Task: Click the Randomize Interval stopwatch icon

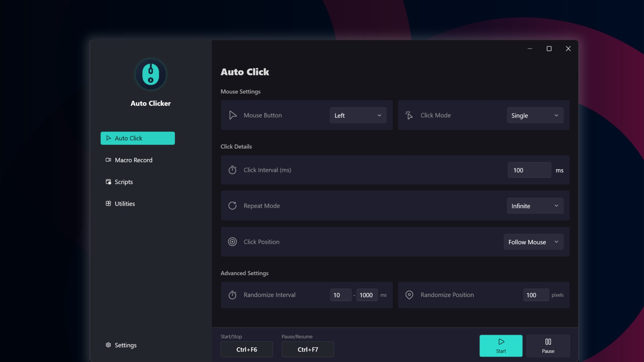Action: (x=232, y=295)
